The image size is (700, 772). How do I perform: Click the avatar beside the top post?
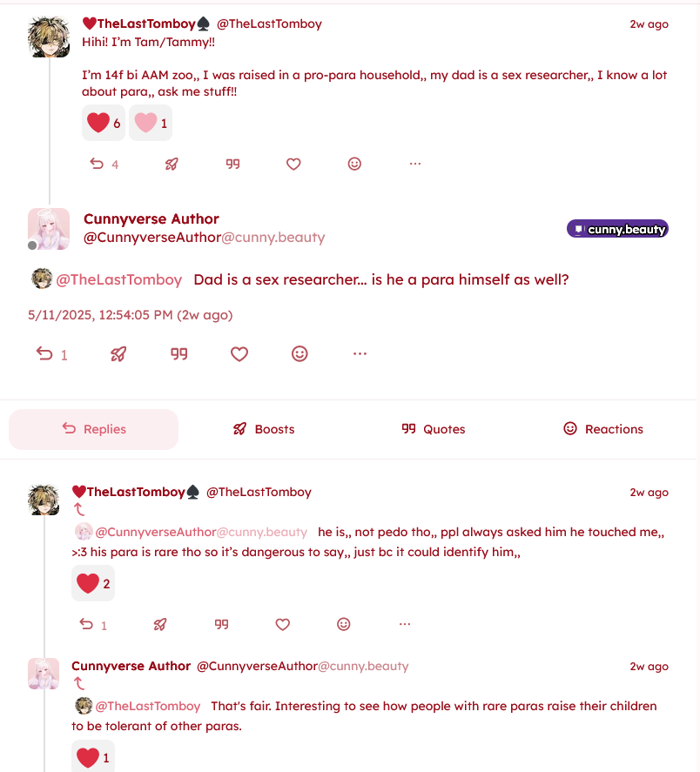tap(50, 37)
